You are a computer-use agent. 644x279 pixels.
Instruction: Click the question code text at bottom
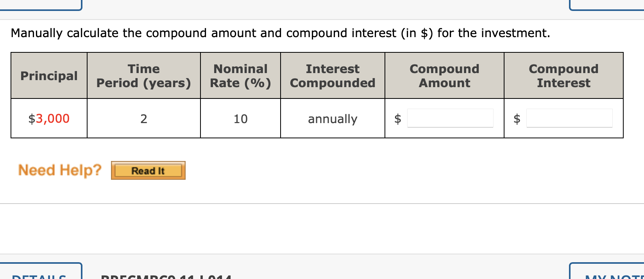pyautogui.click(x=166, y=276)
